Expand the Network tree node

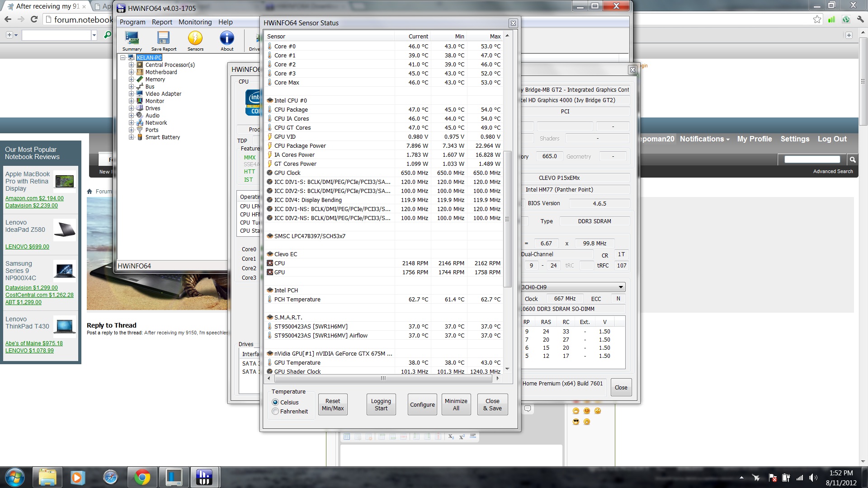(x=131, y=122)
